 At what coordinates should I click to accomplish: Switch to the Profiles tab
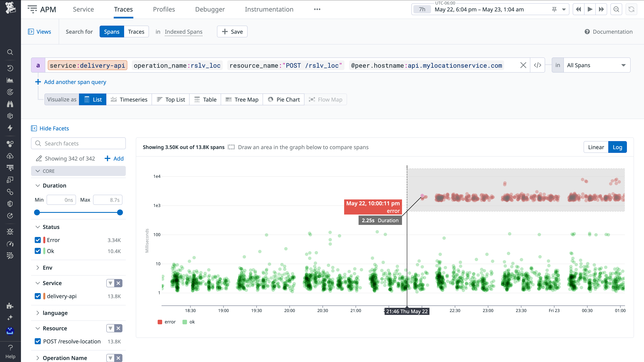tap(164, 9)
